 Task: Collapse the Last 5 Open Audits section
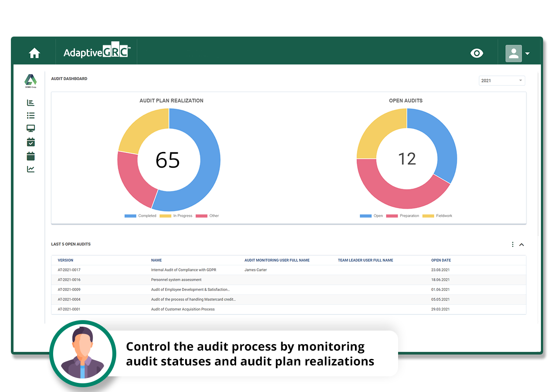coord(521,245)
